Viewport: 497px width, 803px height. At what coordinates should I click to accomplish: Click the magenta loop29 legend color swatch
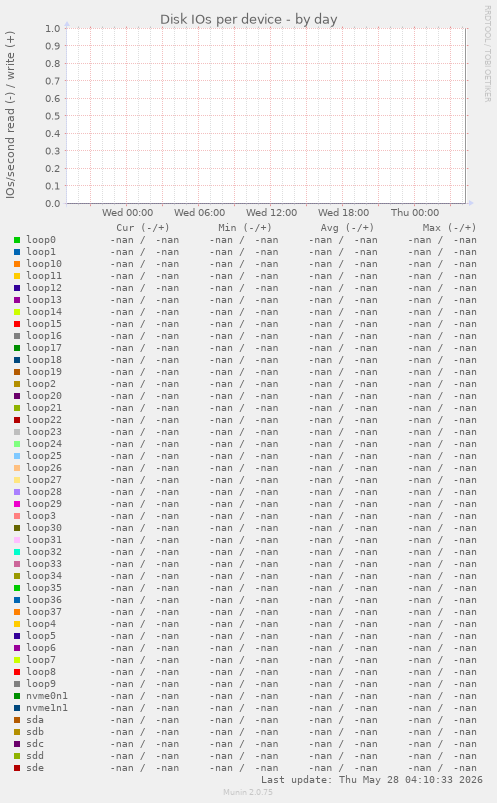pyautogui.click(x=17, y=504)
